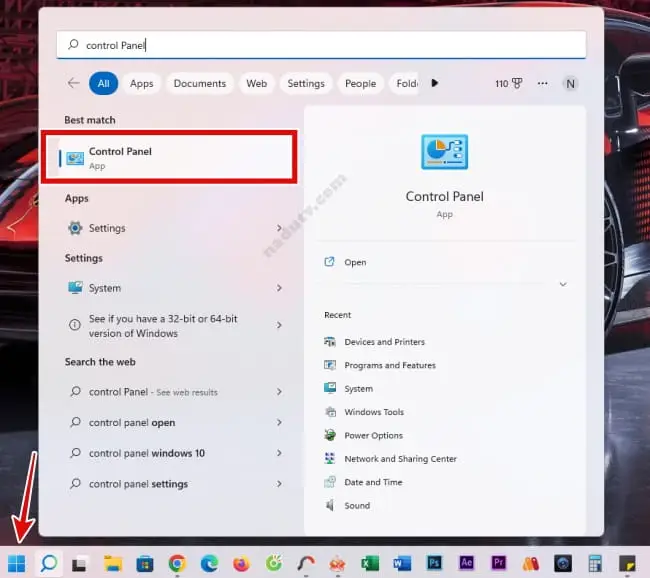Launch Microsoft Store from the taskbar
Image resolution: width=650 pixels, height=578 pixels.
(x=145, y=563)
